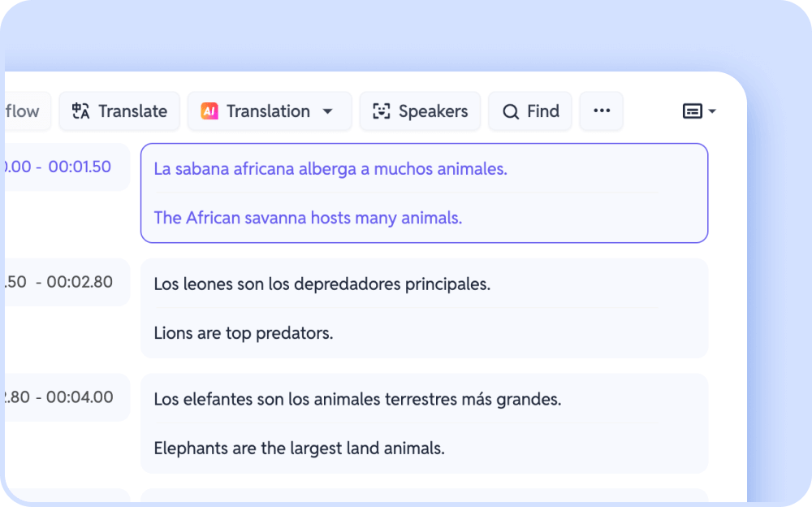Edit the line 'La sabana africana alberga'
Viewport: 812px width, 507px height.
(x=330, y=169)
